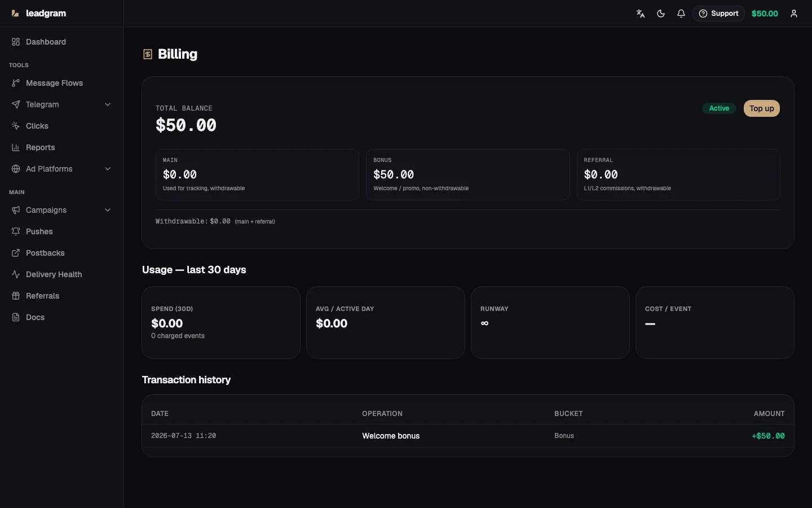Click the Referrals gift icon
This screenshot has width=812, height=508.
pos(16,296)
